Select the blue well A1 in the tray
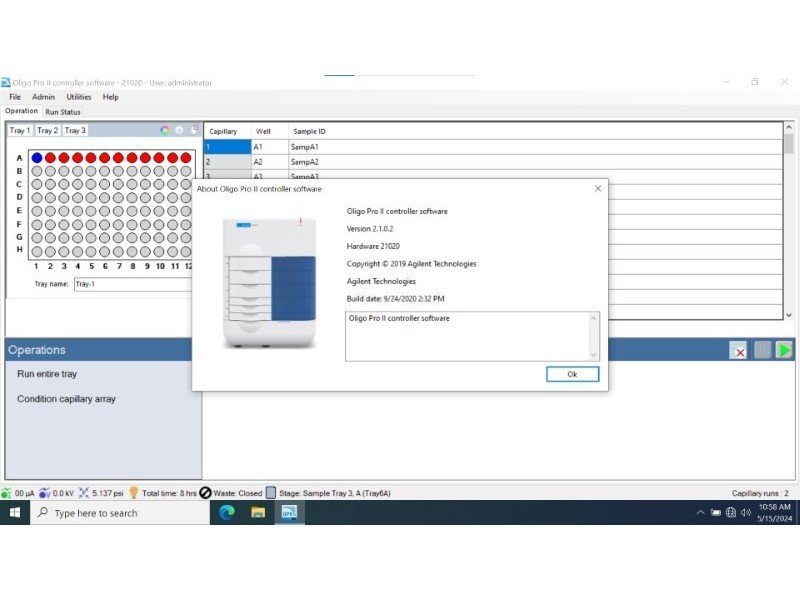 point(37,158)
